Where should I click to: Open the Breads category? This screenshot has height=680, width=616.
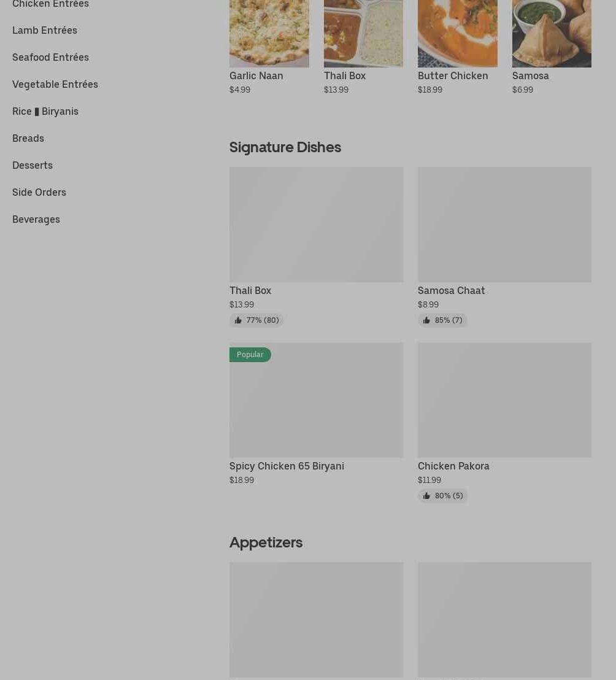click(28, 138)
